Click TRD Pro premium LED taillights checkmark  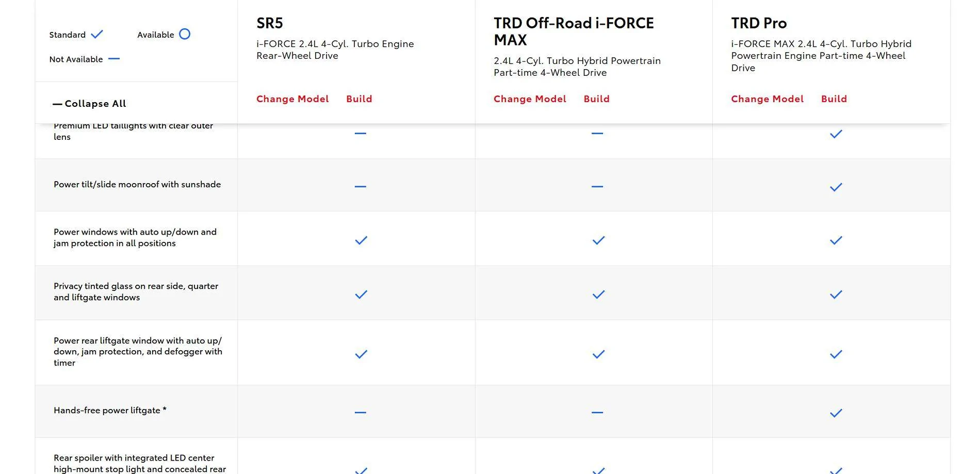[x=836, y=134]
